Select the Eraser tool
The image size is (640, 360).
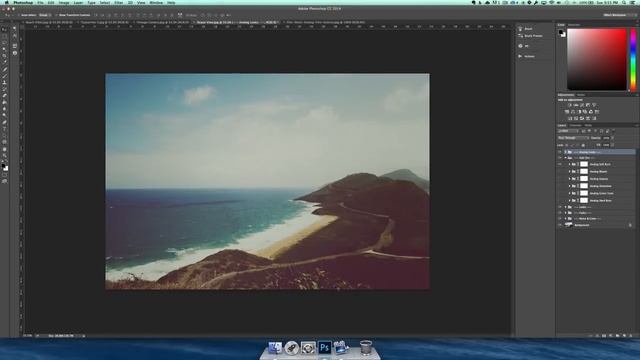tap(4, 96)
